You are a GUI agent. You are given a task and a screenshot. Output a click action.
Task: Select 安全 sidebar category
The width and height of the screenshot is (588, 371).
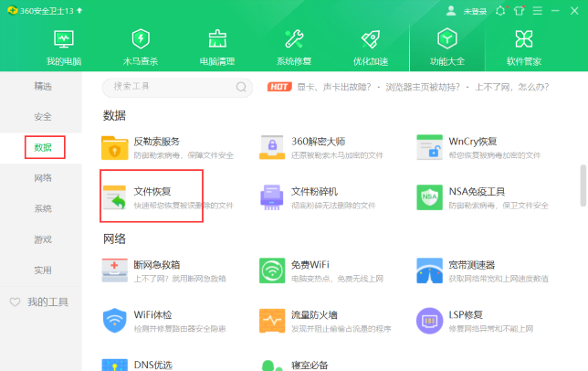[43, 117]
